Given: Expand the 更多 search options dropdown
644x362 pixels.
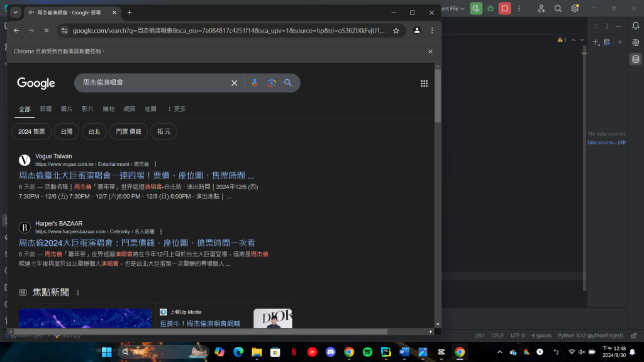Looking at the screenshot, I should tap(177, 109).
